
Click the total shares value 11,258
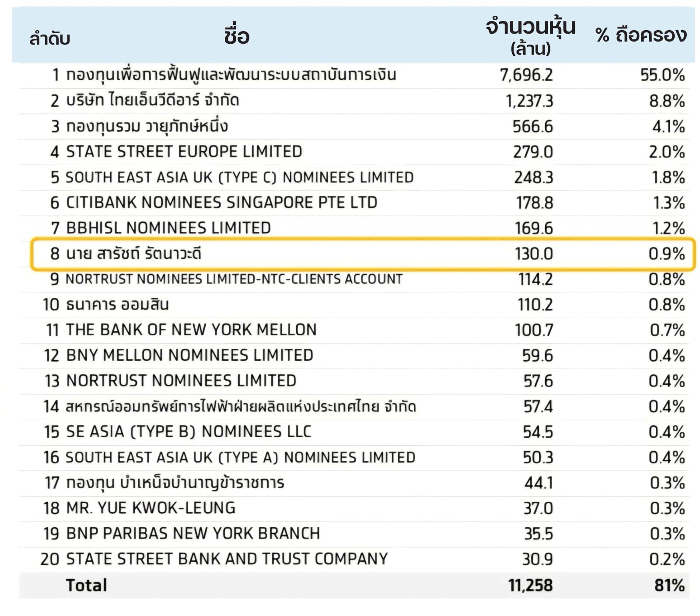pos(530,585)
